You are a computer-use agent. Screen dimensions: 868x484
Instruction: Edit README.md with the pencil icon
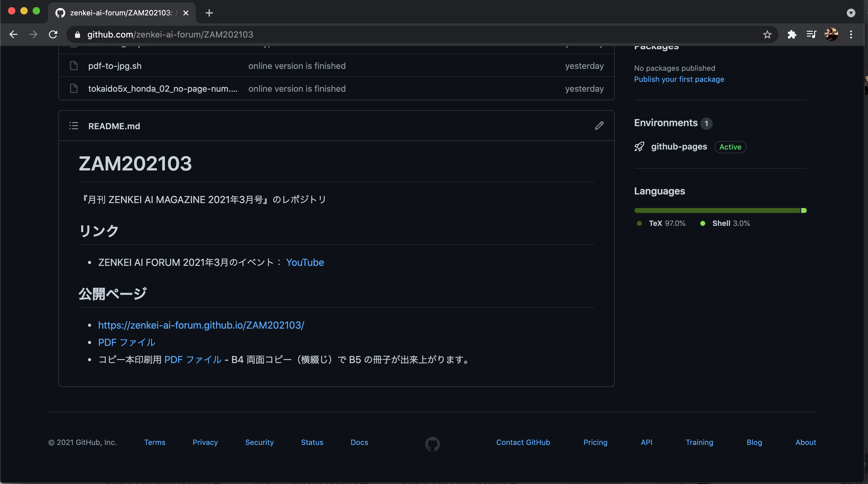pyautogui.click(x=599, y=126)
